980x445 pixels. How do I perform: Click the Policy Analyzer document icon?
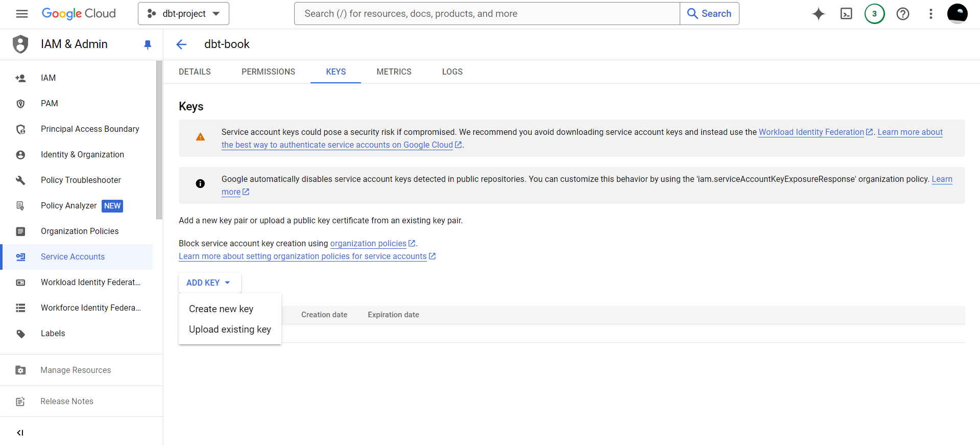point(20,206)
